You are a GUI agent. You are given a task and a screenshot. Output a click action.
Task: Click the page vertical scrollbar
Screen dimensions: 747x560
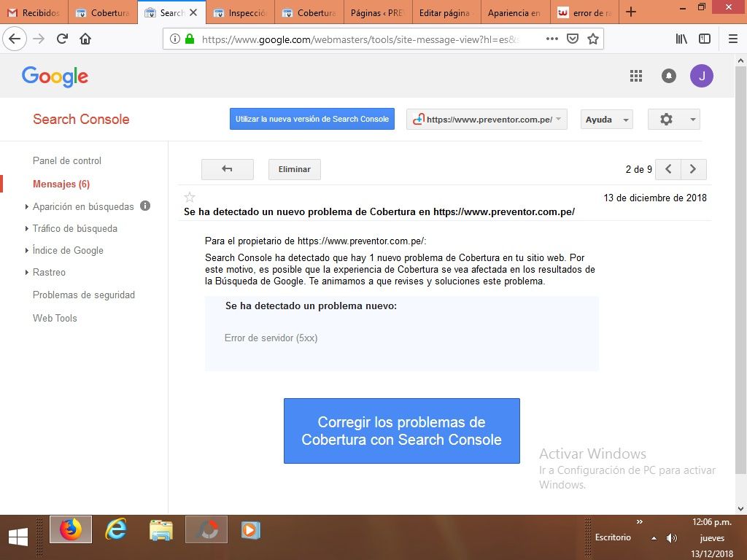click(x=740, y=270)
